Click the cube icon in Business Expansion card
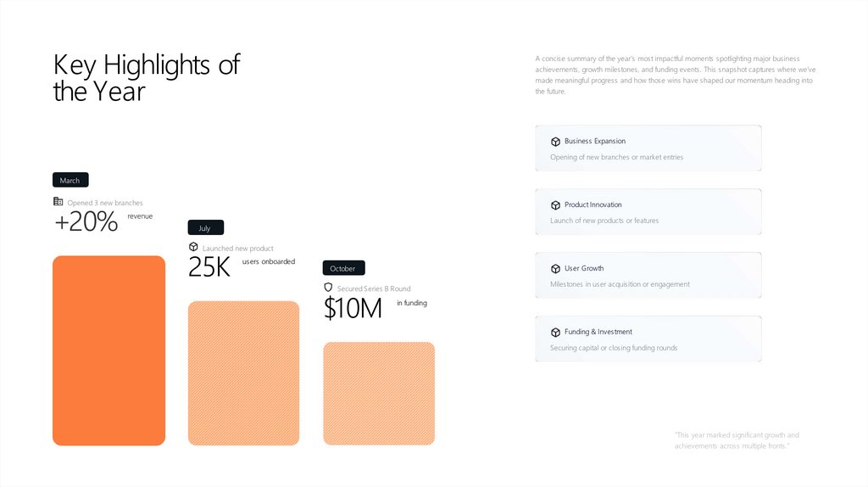 [x=555, y=142]
